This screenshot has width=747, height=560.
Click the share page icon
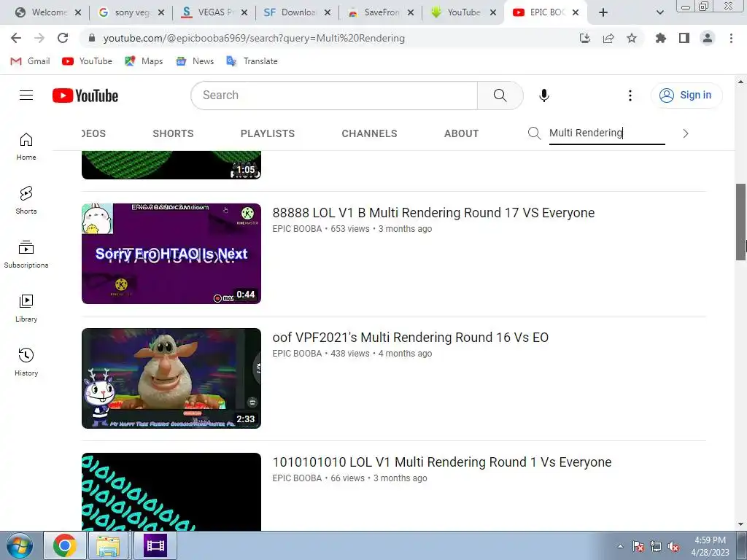608,38
